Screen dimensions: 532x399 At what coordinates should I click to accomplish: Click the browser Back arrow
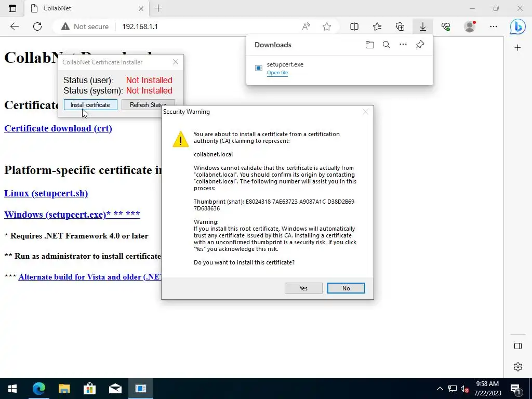coord(14,26)
